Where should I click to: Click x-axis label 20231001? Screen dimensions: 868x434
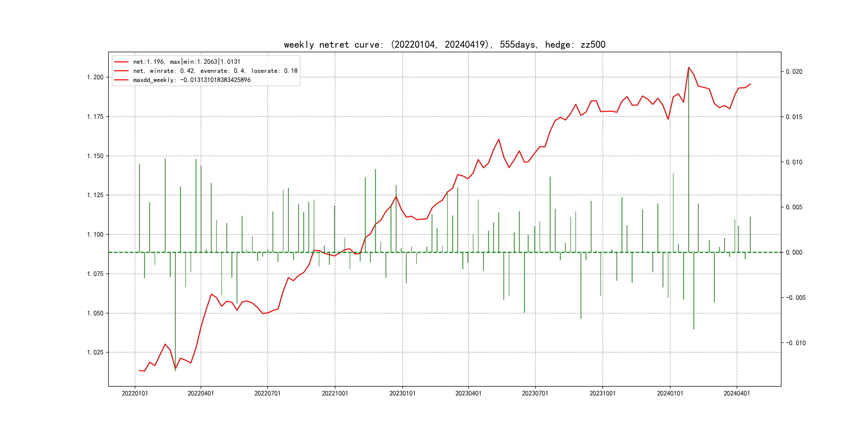[x=603, y=394]
